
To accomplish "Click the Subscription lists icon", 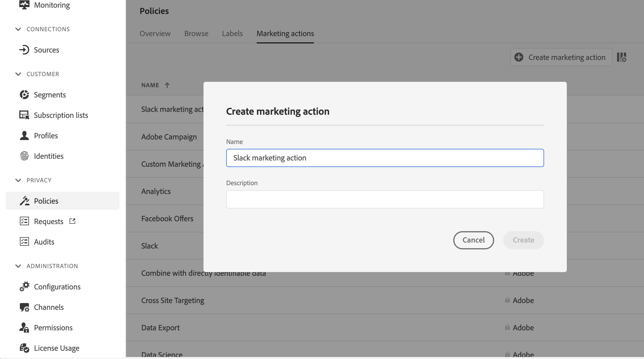I will click(x=24, y=115).
